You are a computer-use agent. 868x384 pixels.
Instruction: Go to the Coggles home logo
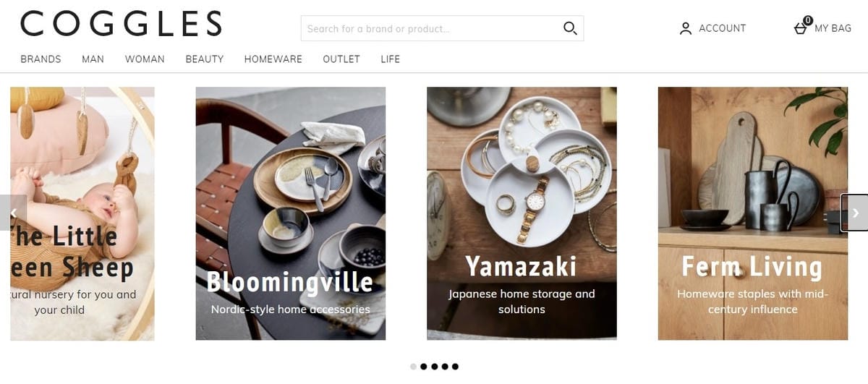pyautogui.click(x=121, y=24)
